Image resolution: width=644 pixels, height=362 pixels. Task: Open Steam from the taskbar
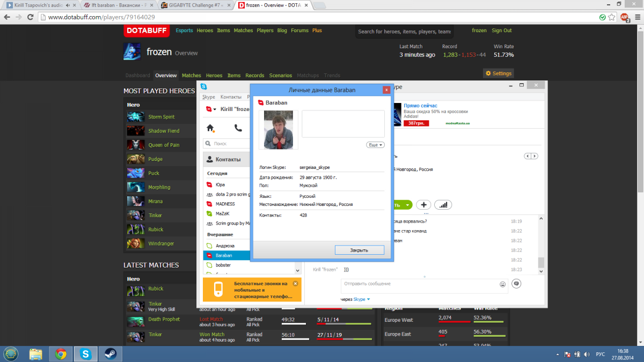pos(110,354)
